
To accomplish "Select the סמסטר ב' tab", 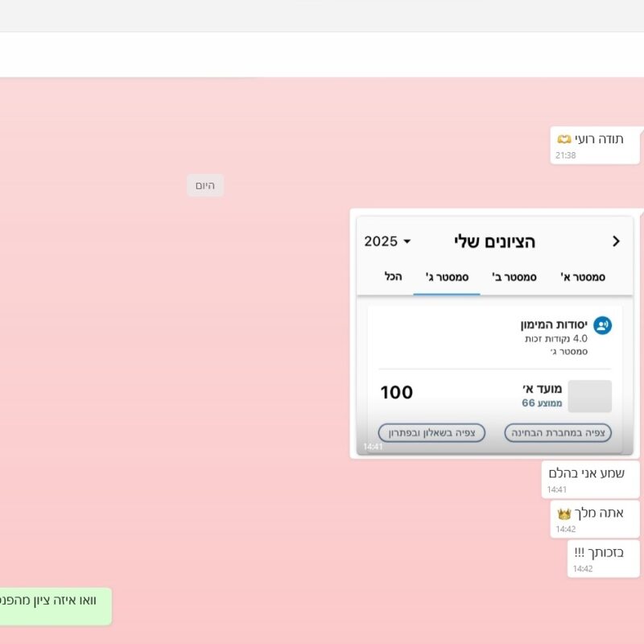I will click(514, 277).
